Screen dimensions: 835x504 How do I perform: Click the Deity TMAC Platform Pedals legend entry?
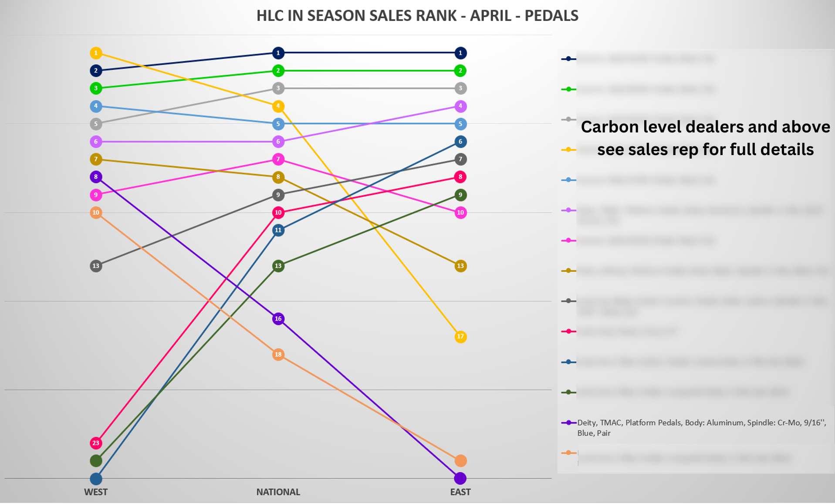[701, 427]
